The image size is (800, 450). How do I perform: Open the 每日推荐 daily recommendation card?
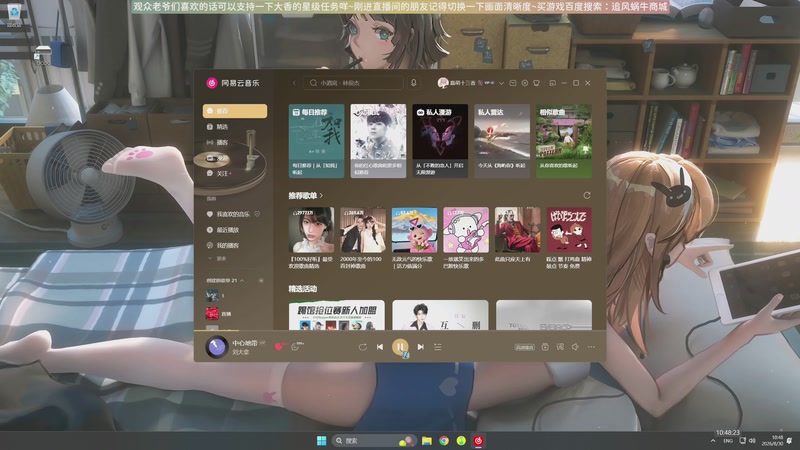(316, 141)
